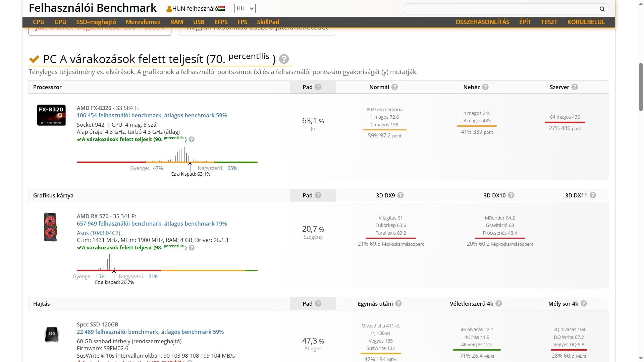Click help icon beside Szerver column header
Screen dimensions: 644x362
[x=575, y=87]
